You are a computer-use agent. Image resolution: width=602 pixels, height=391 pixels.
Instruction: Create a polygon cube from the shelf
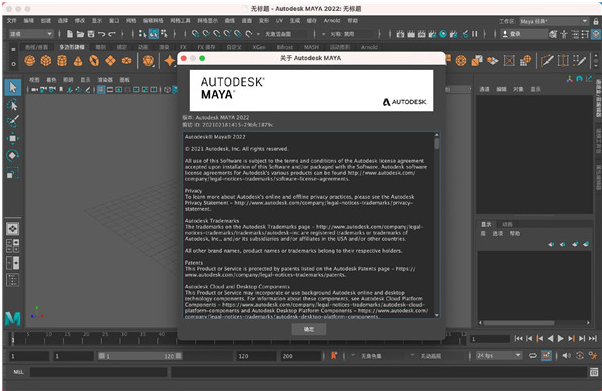point(46,61)
